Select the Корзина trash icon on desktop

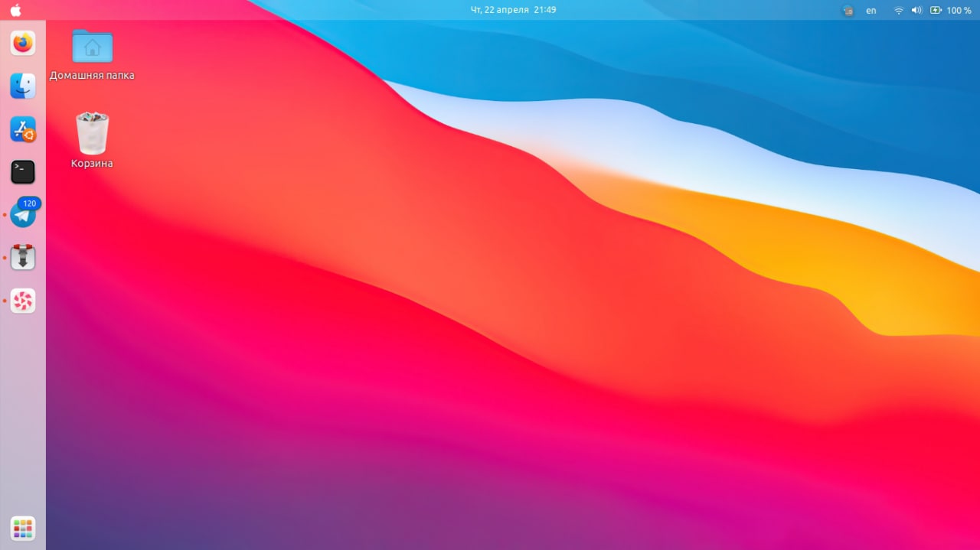92,141
